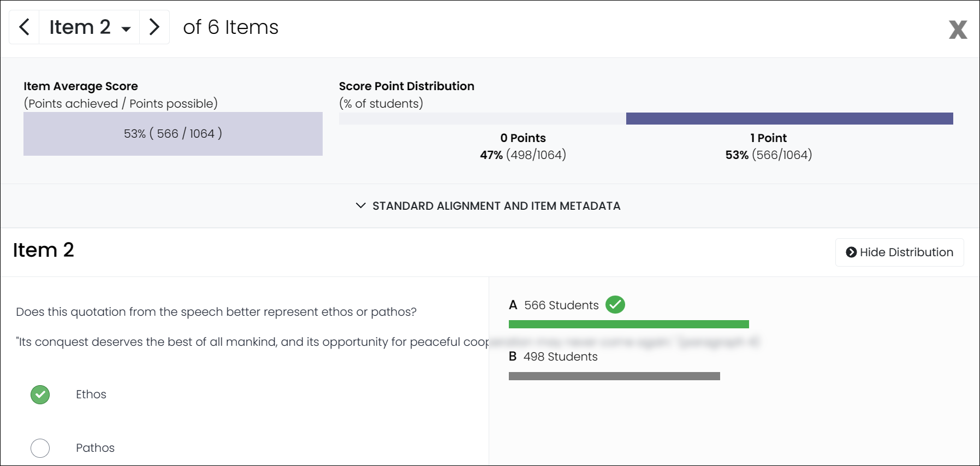Toggle Hide Distribution to collapse answer stats
The width and height of the screenshot is (980, 466).
point(899,252)
